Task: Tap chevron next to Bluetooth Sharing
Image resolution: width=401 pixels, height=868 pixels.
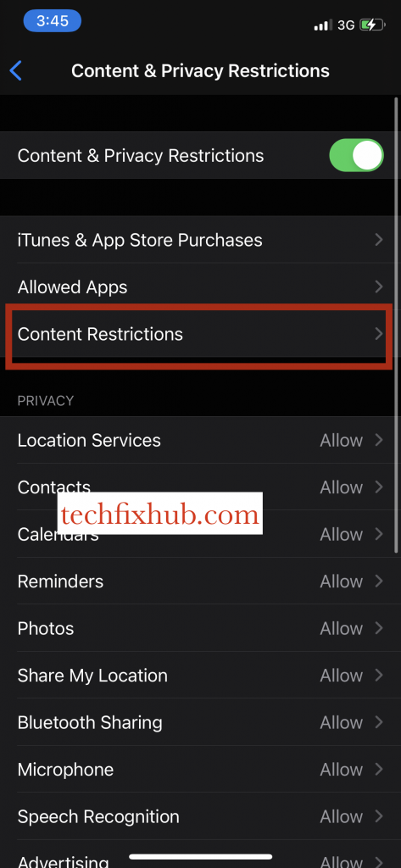Action: (x=379, y=722)
